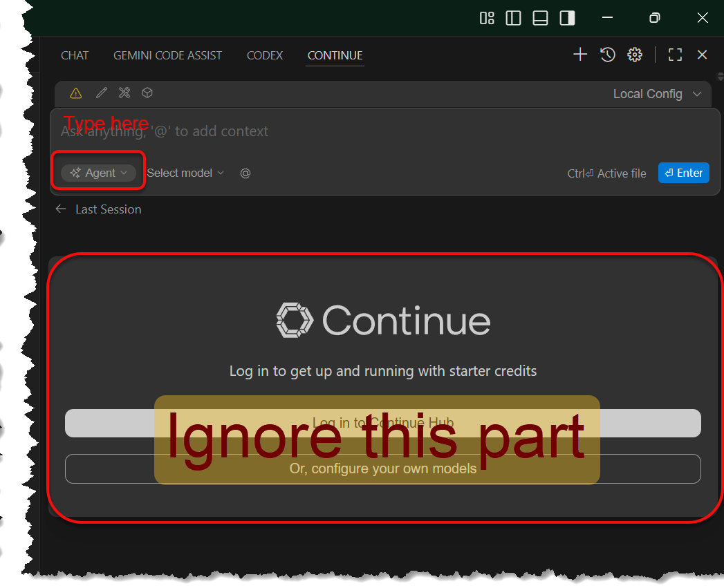Toggle the secondary sidebar layout control
This screenshot has width=724, height=588.
[567, 18]
